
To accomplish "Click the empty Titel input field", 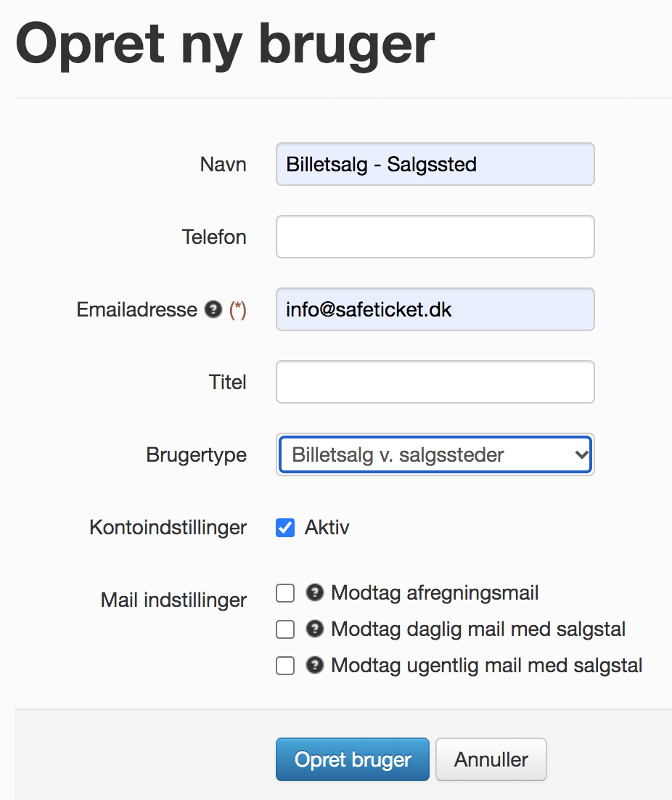I will coord(435,382).
